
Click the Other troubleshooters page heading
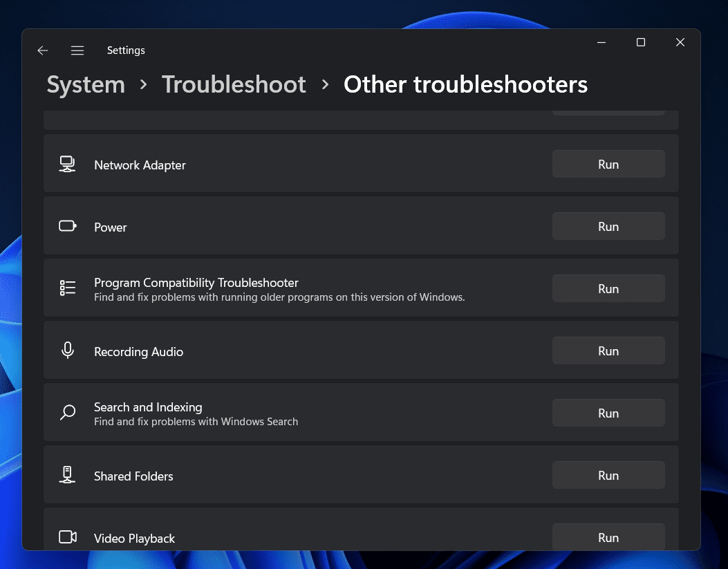point(466,84)
